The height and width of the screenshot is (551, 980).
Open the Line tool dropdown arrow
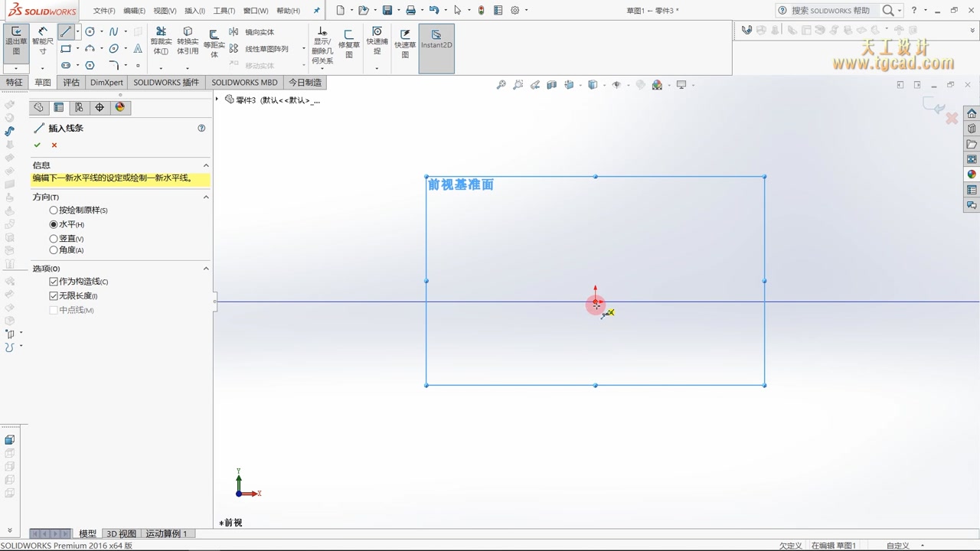pos(78,31)
